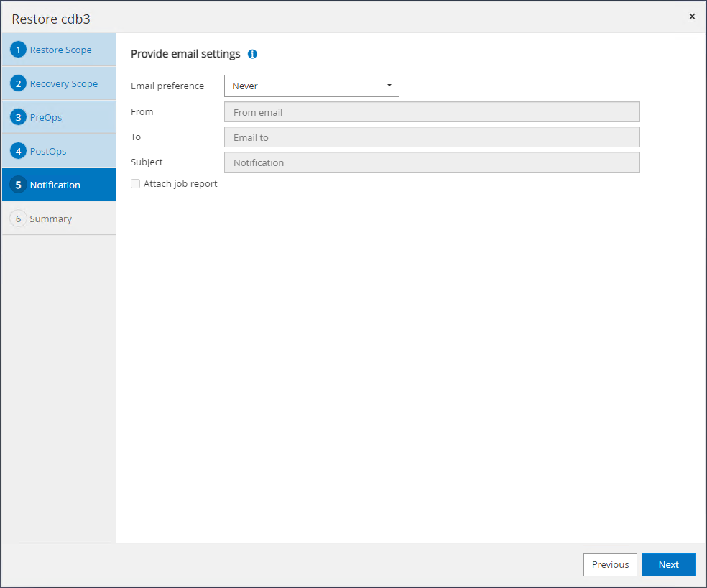
Task: Click the step 3 number circle
Action: (x=18, y=117)
